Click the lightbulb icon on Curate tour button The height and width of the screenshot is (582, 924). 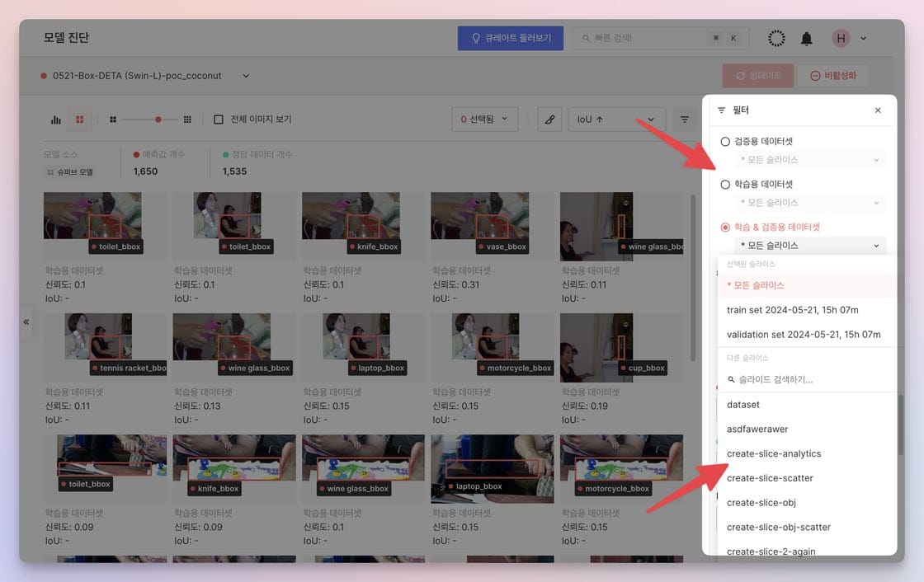(476, 38)
